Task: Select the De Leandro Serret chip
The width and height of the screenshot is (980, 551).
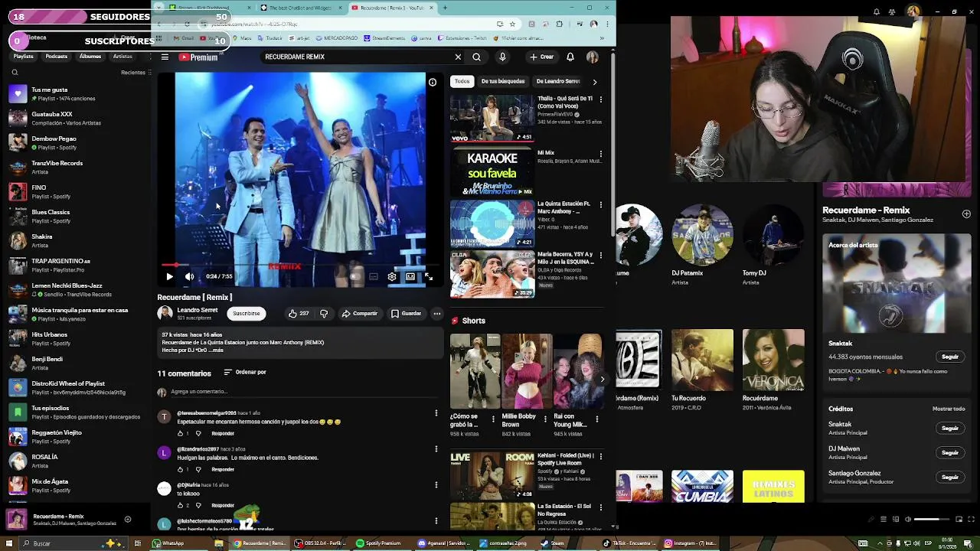Action: [x=558, y=81]
